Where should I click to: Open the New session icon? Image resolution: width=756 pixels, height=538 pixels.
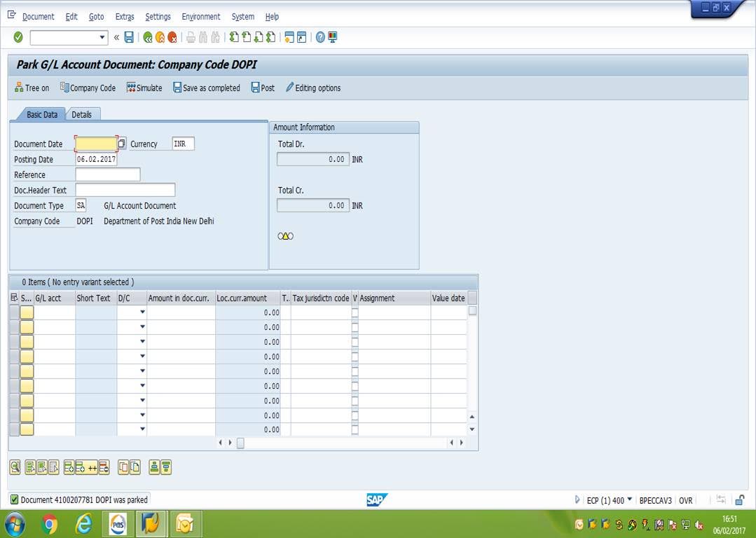[x=291, y=37]
